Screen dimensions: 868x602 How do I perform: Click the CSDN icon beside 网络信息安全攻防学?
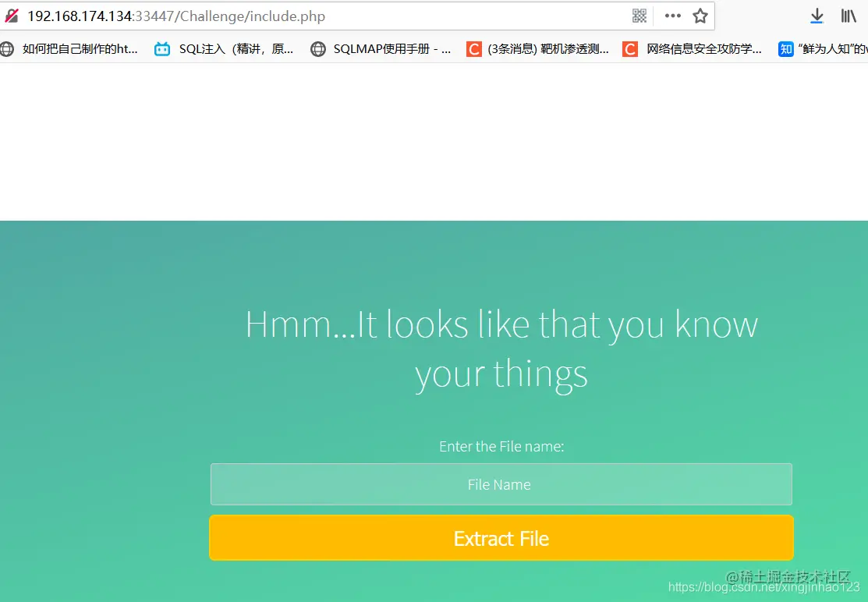tap(630, 49)
